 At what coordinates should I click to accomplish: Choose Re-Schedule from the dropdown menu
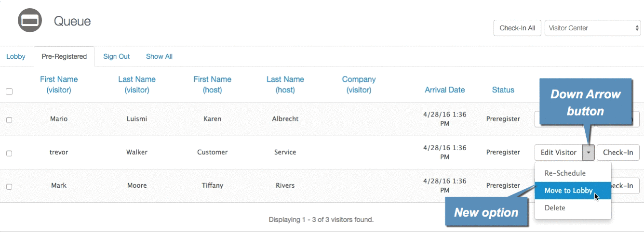click(x=565, y=173)
